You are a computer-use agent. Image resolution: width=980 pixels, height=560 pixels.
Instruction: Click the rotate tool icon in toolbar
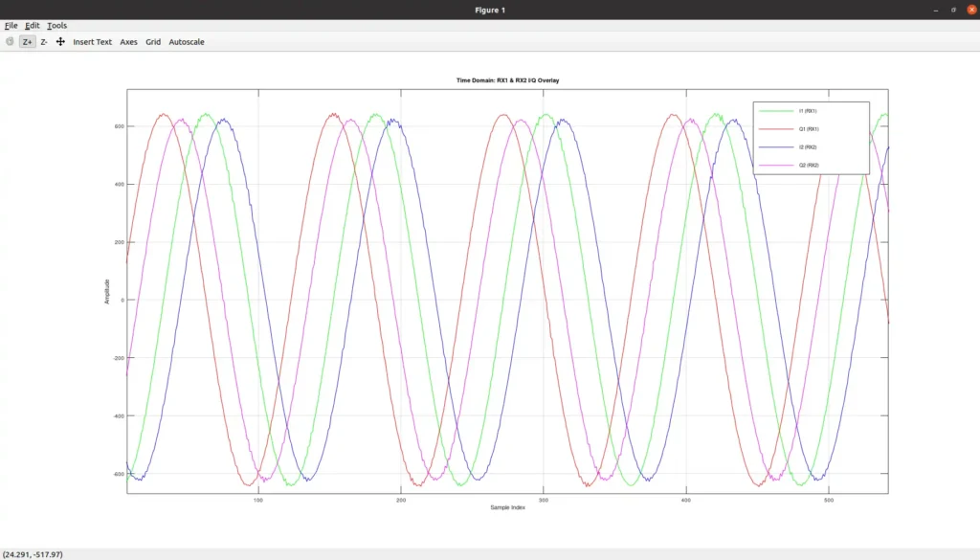click(x=10, y=42)
